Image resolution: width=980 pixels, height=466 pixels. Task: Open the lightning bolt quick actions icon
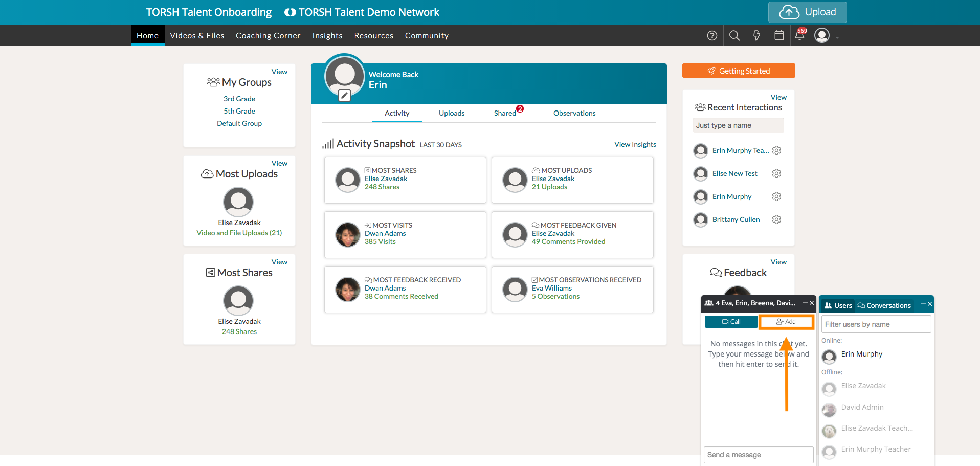756,36
